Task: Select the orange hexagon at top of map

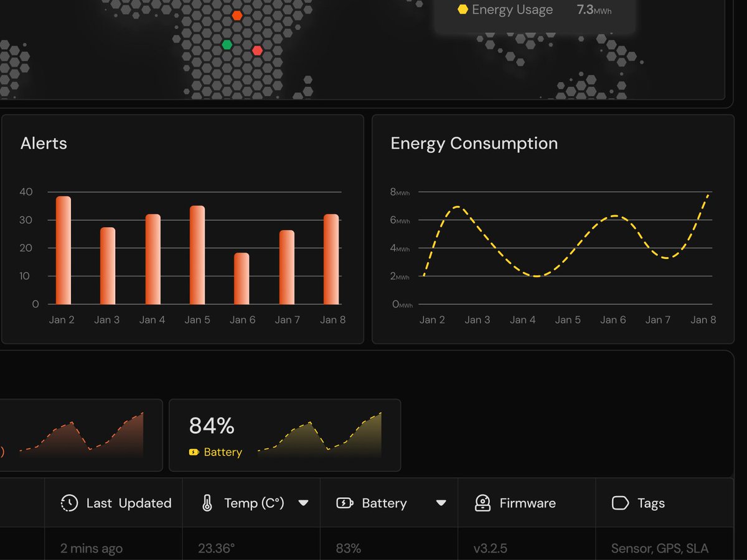Action: pos(237,15)
